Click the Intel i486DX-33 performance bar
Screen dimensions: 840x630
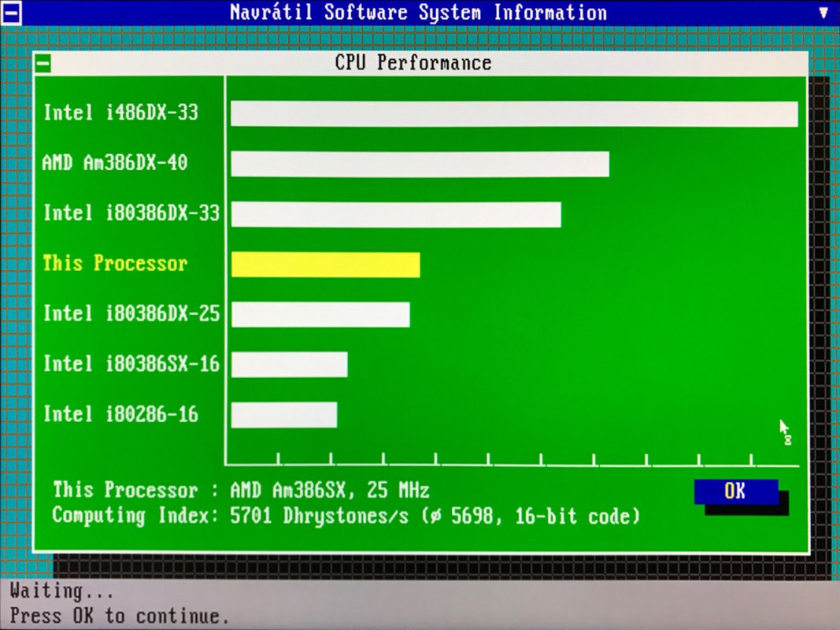[x=514, y=114]
